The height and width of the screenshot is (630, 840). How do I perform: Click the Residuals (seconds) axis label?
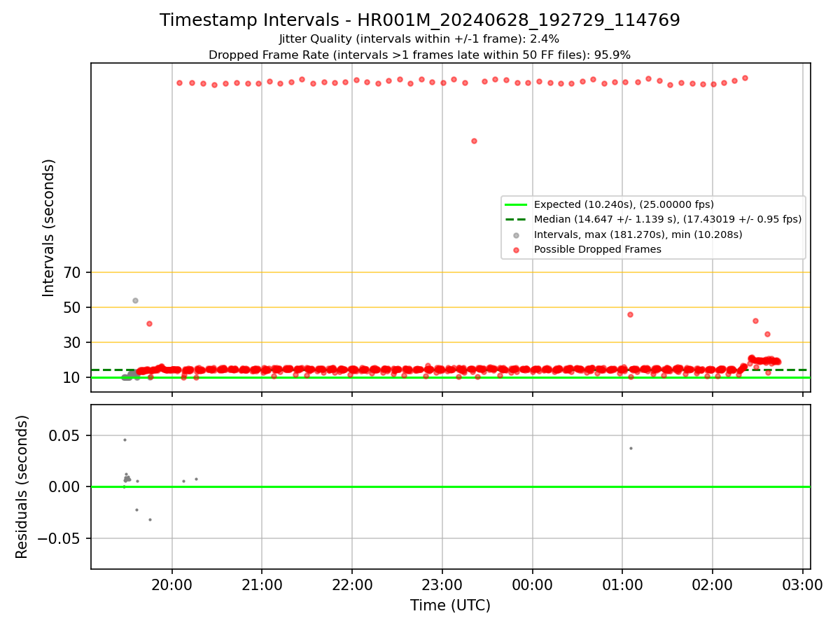tap(22, 486)
